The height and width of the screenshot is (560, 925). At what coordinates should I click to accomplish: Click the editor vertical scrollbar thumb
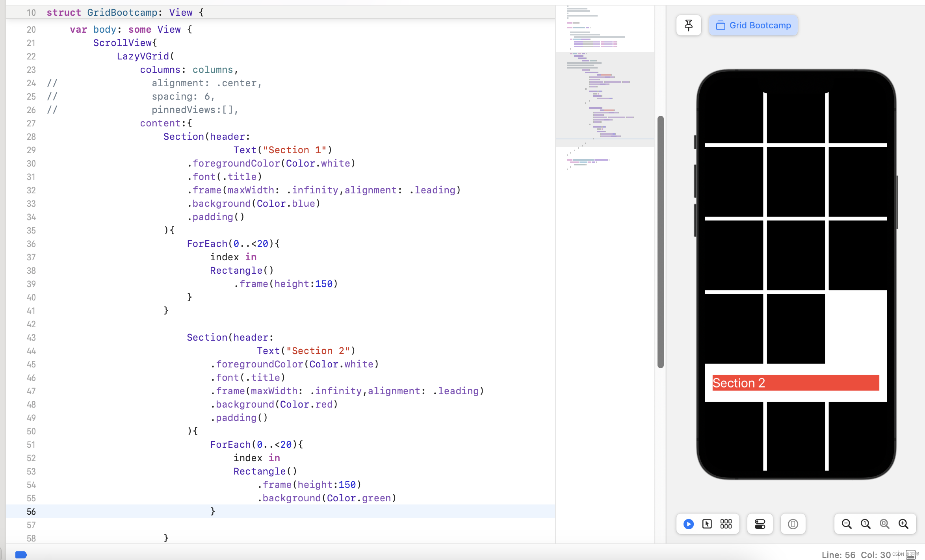661,242
